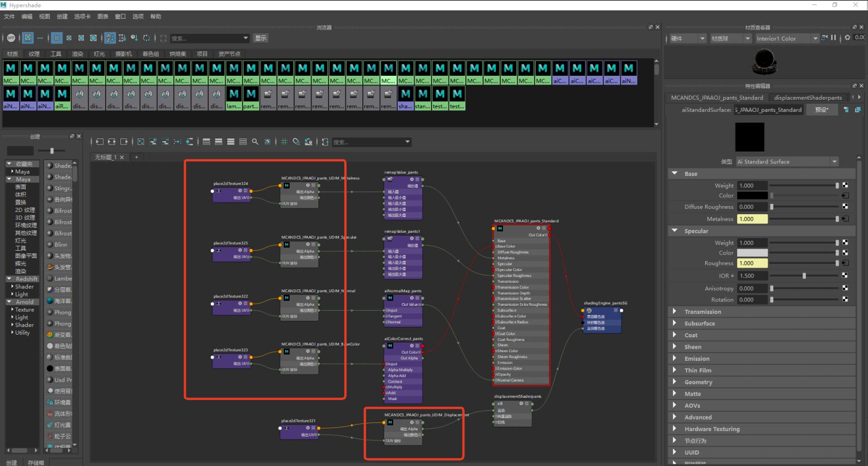This screenshot has width=868, height=466.
Task: Toggle the OFF swatch rendering button
Action: [x=11, y=38]
